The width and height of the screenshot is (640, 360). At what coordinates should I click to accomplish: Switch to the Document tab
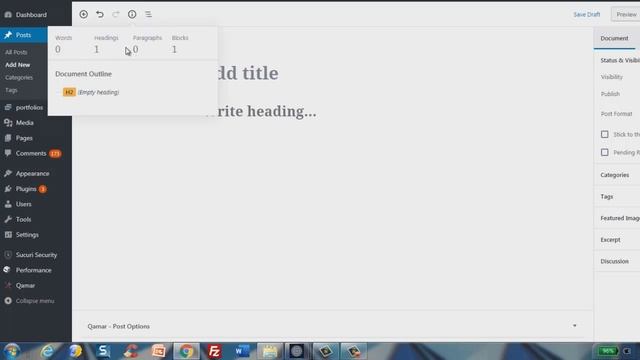(x=614, y=38)
